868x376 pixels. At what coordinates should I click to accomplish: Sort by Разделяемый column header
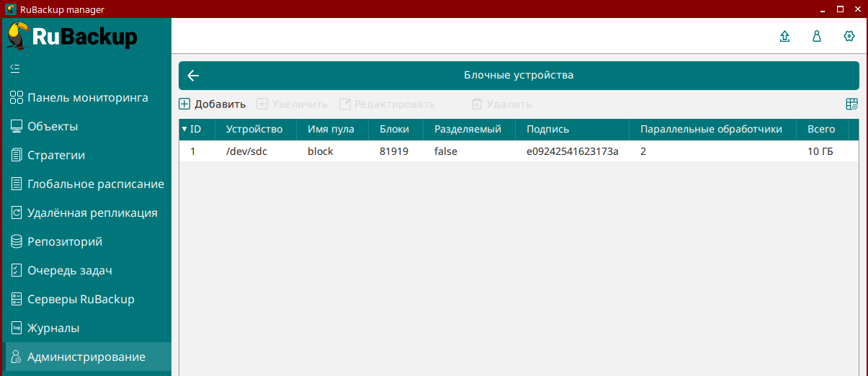(469, 130)
